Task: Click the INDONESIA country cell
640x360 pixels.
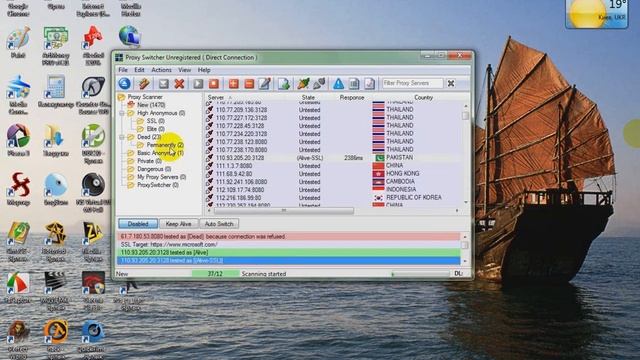Action: (401, 189)
